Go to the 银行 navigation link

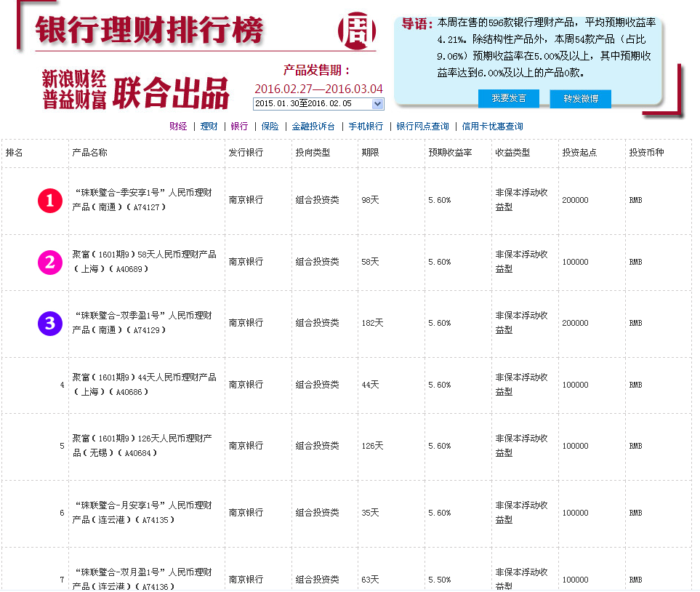click(x=239, y=127)
